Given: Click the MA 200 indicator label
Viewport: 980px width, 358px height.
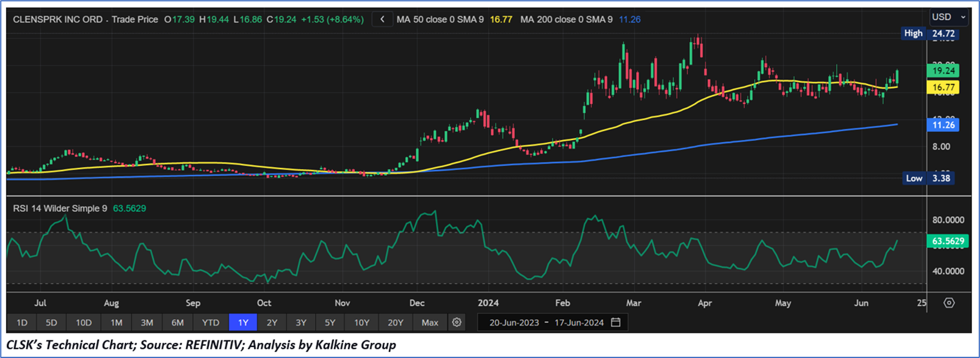Looking at the screenshot, I should point(566,19).
